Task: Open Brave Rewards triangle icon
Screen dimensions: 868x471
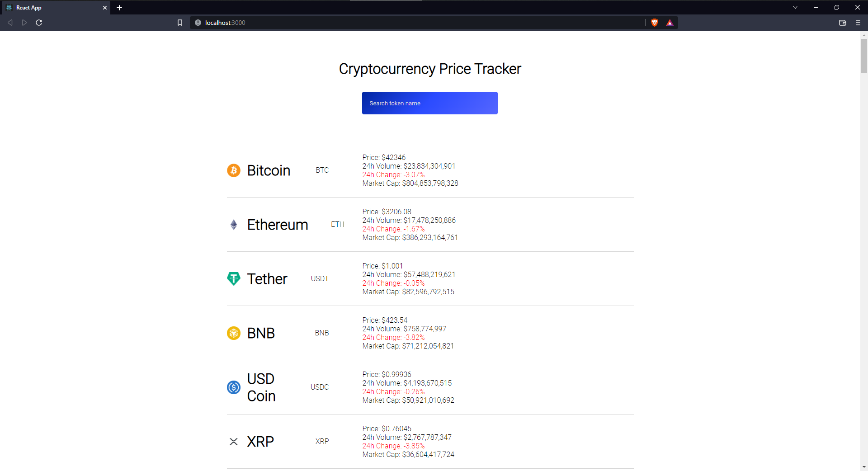Action: pos(670,23)
